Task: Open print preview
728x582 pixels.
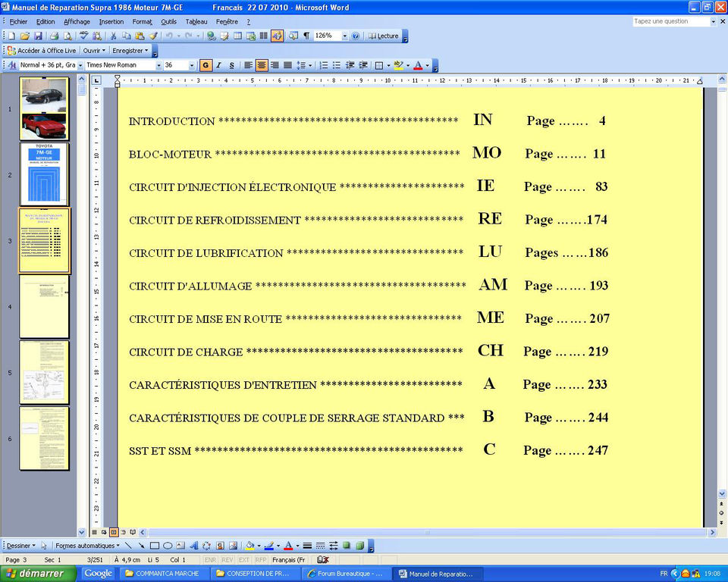Action: (x=67, y=36)
